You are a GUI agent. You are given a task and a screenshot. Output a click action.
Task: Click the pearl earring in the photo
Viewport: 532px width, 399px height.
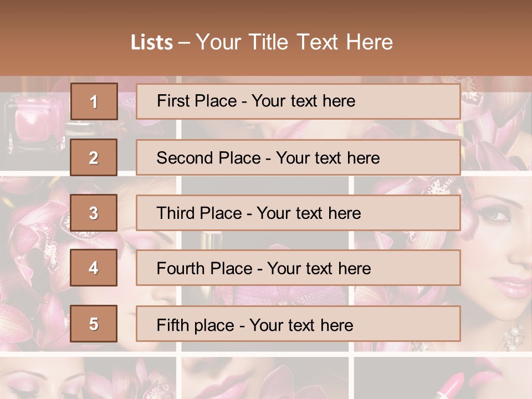[513, 334]
